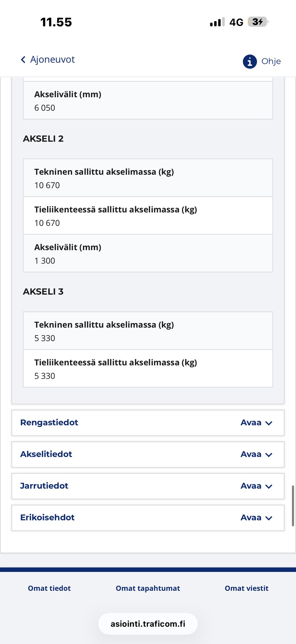Viewport: 296px width, 644px height.
Task: Open Omat tapahtumat
Action: point(148,588)
